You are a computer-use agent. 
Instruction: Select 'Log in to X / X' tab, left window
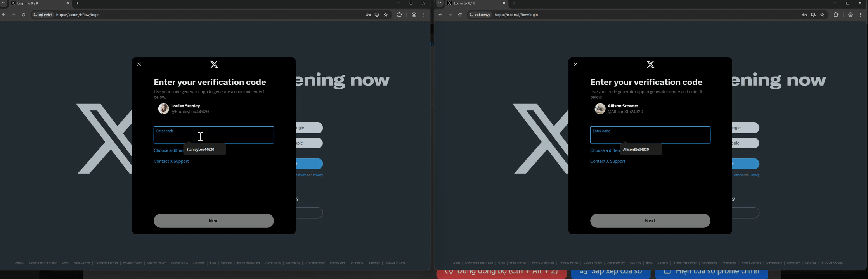click(x=40, y=3)
